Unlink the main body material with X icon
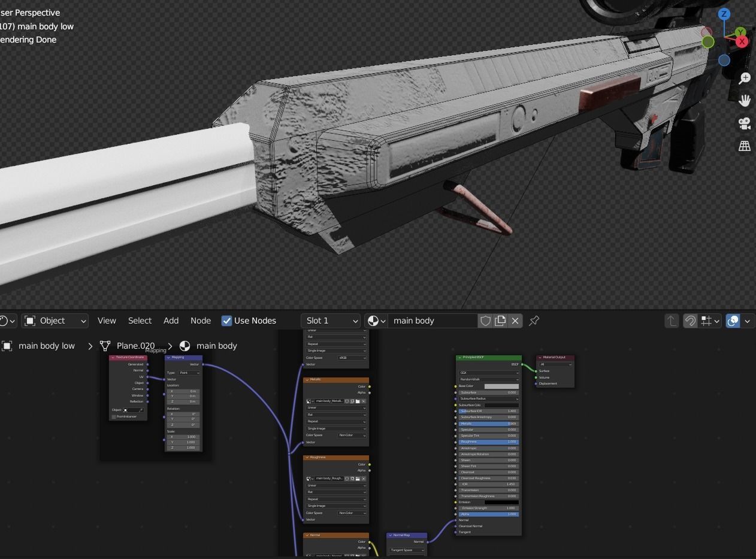Screen dimensions: 756x559 (x=515, y=321)
